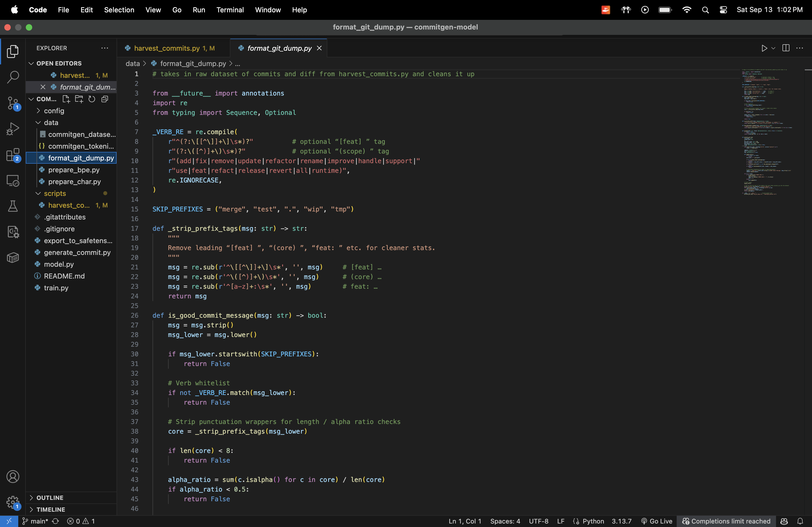Open Copilot status icon in status bar
This screenshot has height=527, width=812.
(x=784, y=521)
